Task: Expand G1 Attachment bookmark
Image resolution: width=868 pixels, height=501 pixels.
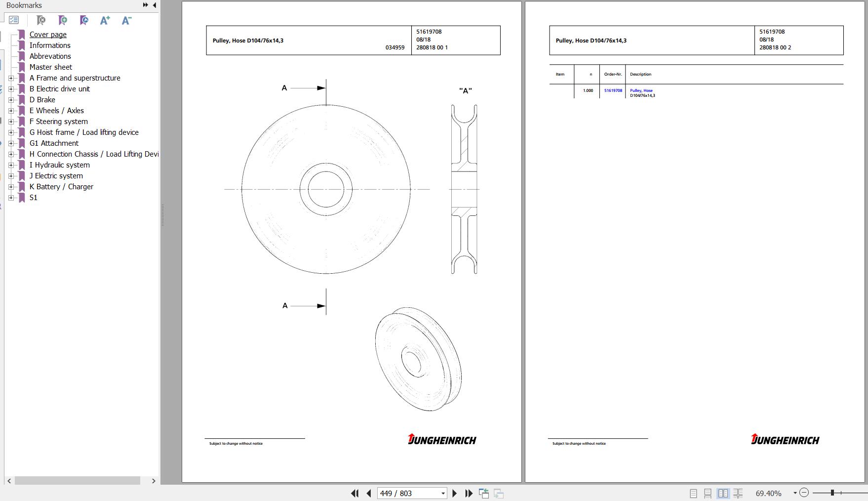Action: (11, 143)
